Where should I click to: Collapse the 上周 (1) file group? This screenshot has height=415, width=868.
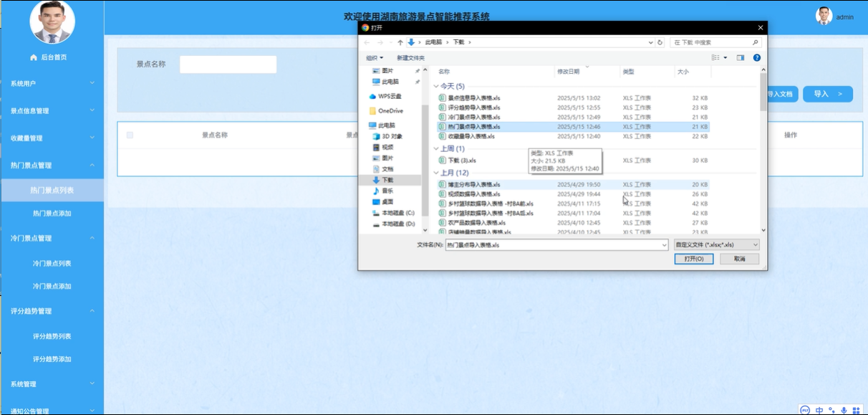pyautogui.click(x=435, y=148)
